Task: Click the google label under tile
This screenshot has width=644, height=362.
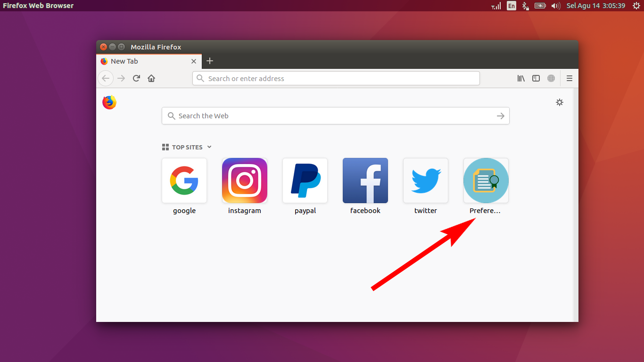Action: (x=184, y=211)
